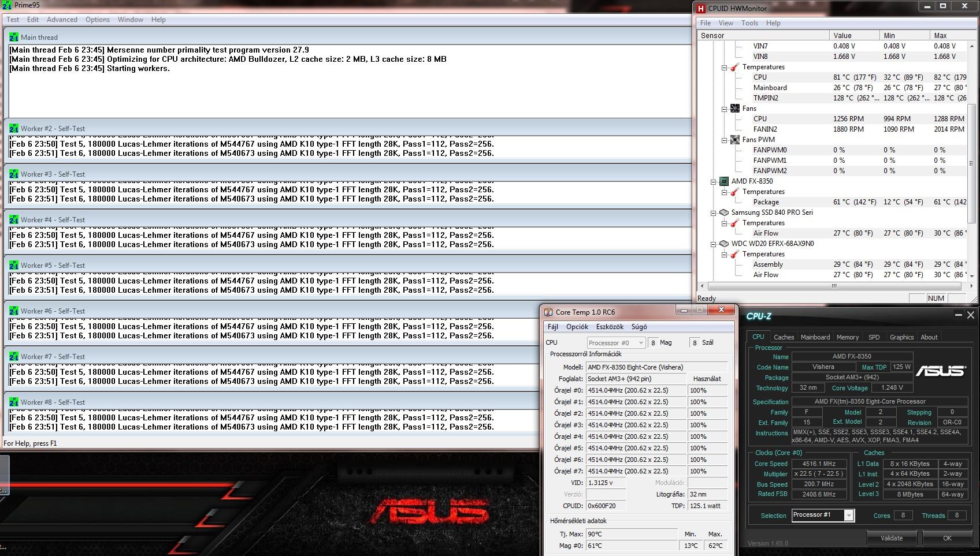
Task: Click the Core Voltage 1.248 V value in CPU-Z
Action: click(x=892, y=388)
